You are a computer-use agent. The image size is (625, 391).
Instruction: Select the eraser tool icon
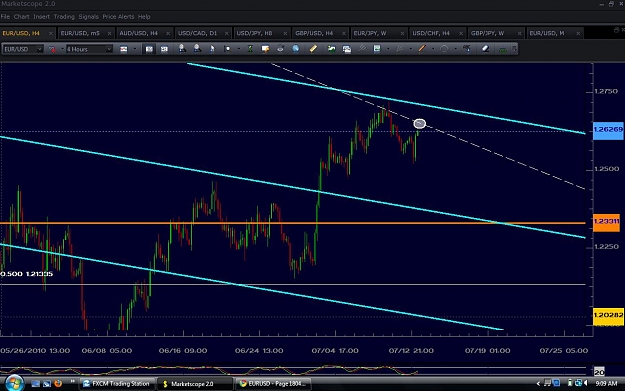coord(485,49)
